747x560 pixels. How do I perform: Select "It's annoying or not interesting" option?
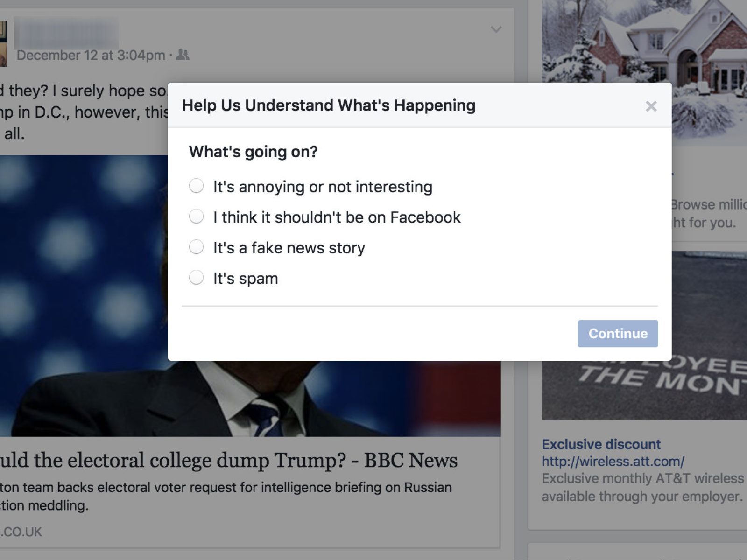pos(196,186)
